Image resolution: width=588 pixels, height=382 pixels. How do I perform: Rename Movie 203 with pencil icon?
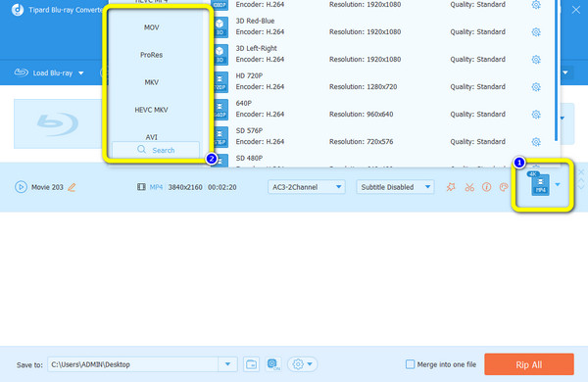(72, 187)
